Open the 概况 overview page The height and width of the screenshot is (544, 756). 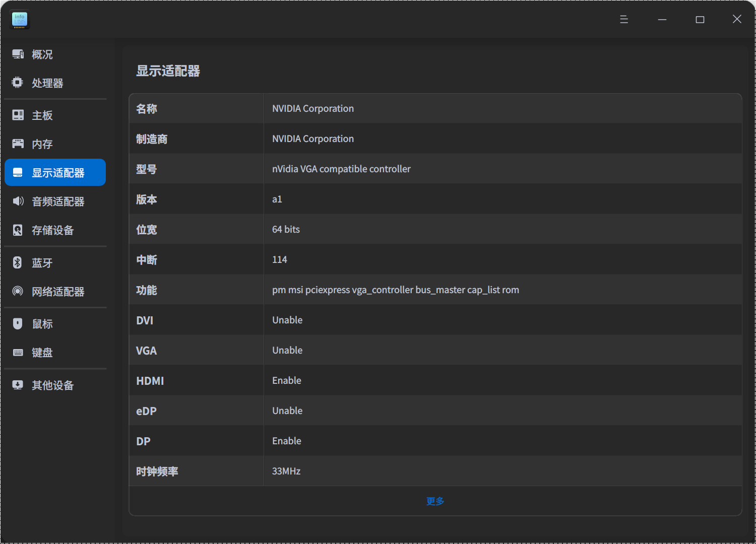point(55,54)
